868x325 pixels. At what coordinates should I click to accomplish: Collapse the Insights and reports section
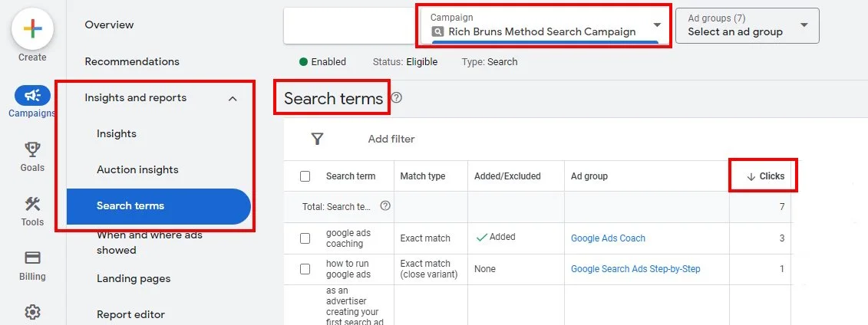click(x=233, y=98)
